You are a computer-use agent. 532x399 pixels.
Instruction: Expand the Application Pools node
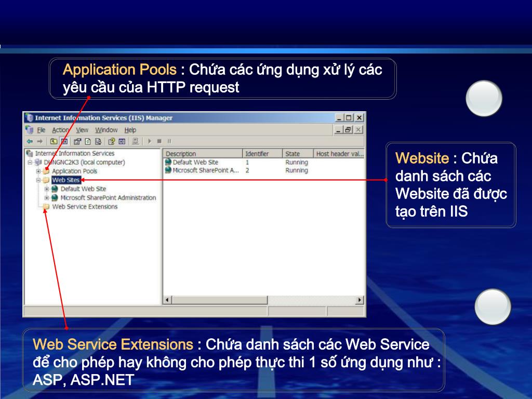tap(38, 171)
